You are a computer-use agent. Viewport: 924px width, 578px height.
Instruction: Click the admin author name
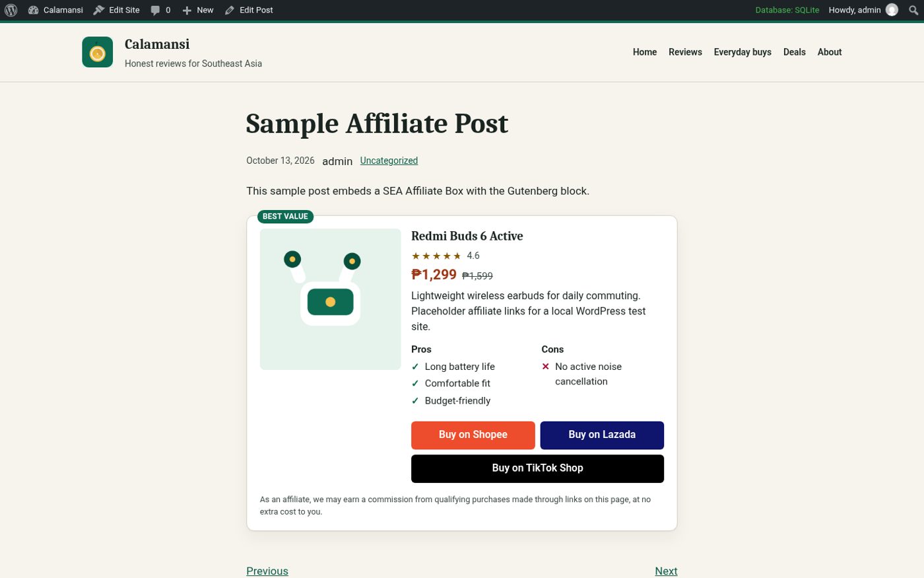pyautogui.click(x=337, y=161)
